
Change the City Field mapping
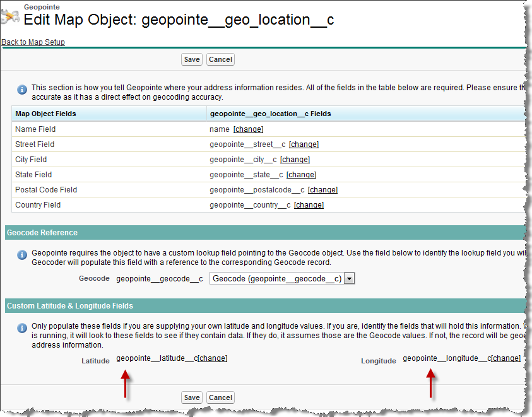(295, 160)
